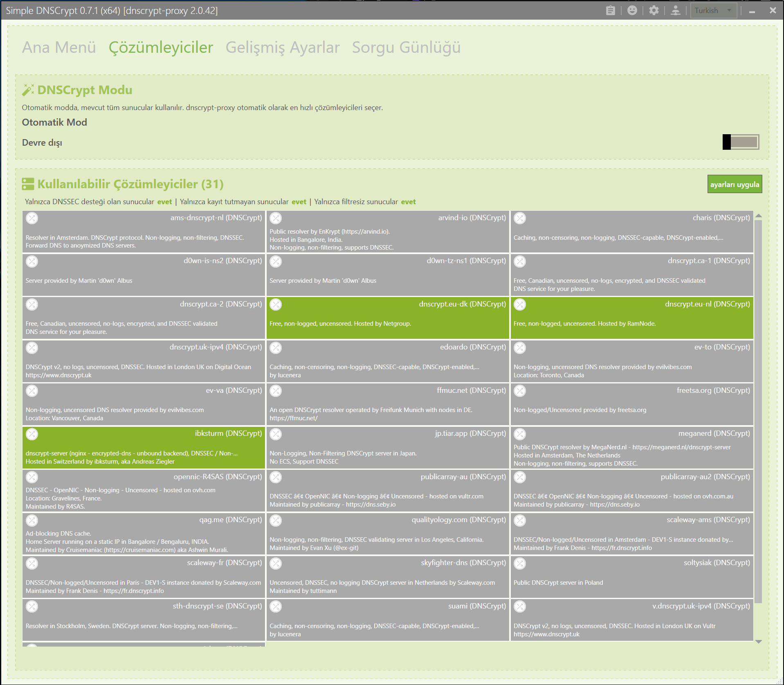Click ev-to resolver circle icon
This screenshot has height=685, width=784.
tap(520, 347)
